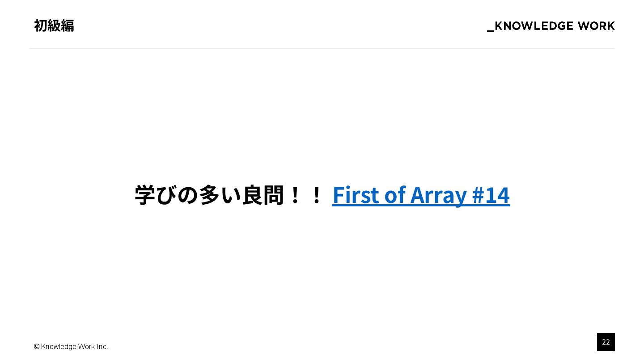Click the horizontal divider line under header
The height and width of the screenshot is (362, 644).
tap(322, 48)
